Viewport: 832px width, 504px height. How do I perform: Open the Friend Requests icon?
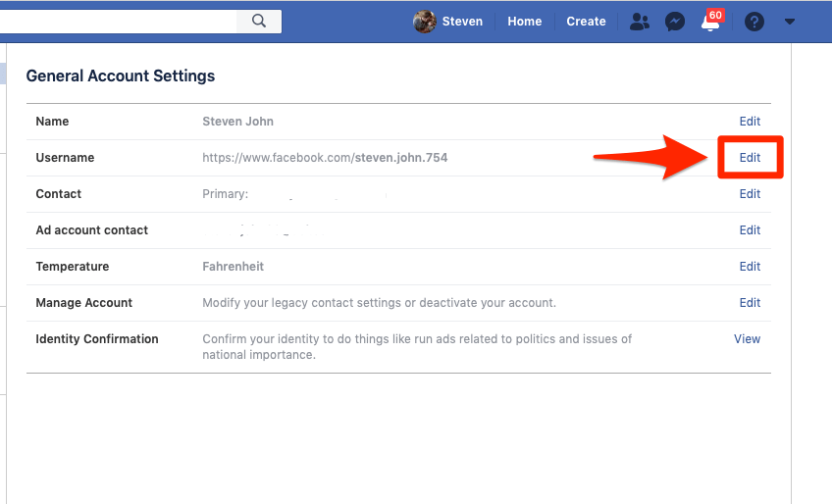[640, 22]
